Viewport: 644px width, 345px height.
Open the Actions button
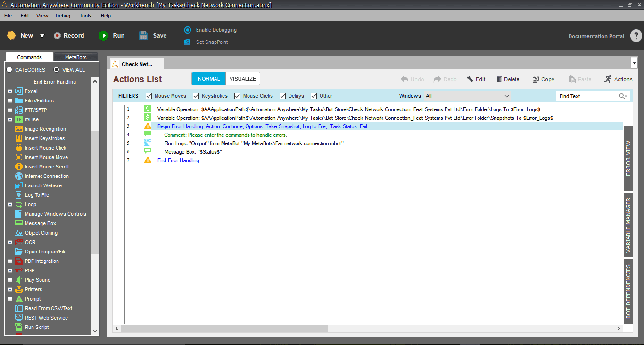click(x=618, y=79)
